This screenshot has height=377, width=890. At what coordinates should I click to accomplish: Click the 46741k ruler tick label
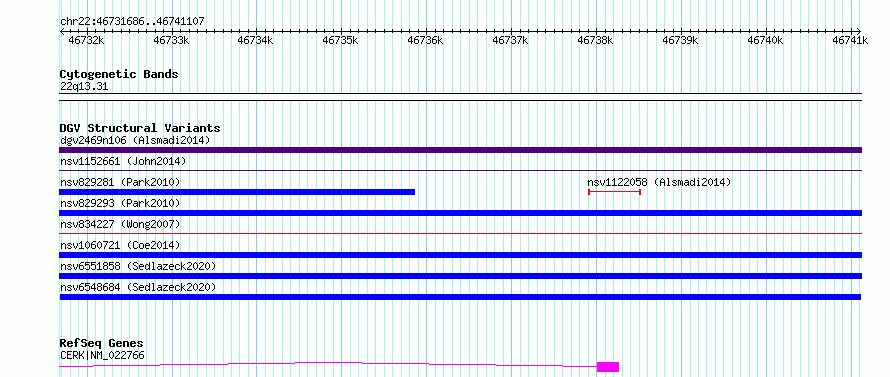(x=850, y=40)
